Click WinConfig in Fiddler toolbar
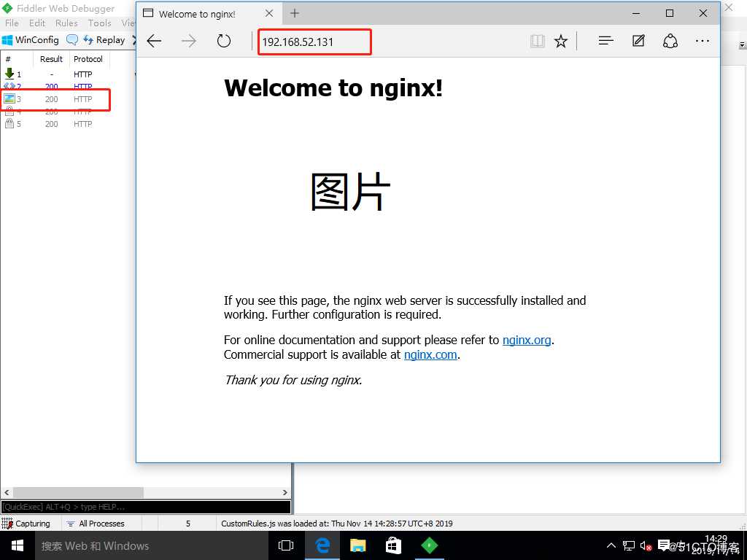Image resolution: width=747 pixels, height=560 pixels. (31, 40)
